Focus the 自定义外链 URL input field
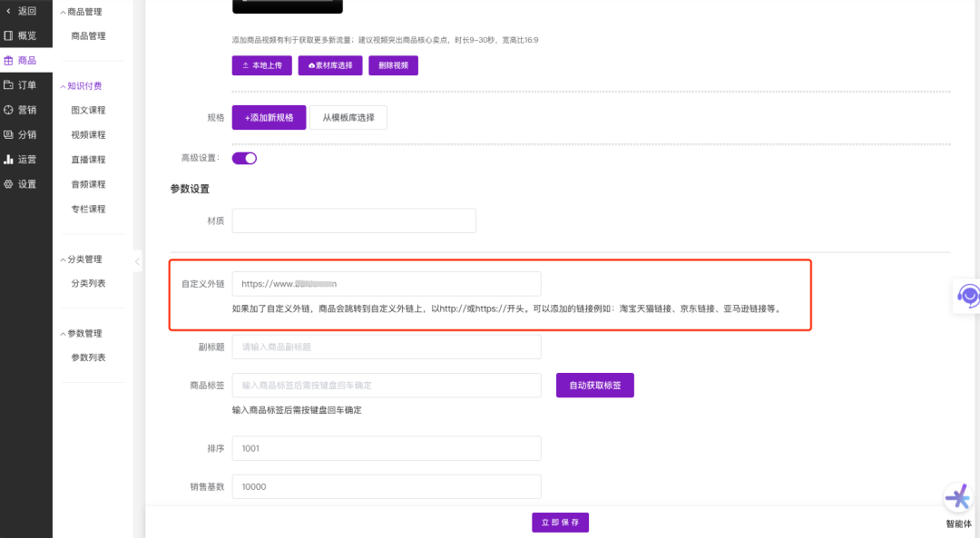Screen dimensions: 980x538 (387, 284)
